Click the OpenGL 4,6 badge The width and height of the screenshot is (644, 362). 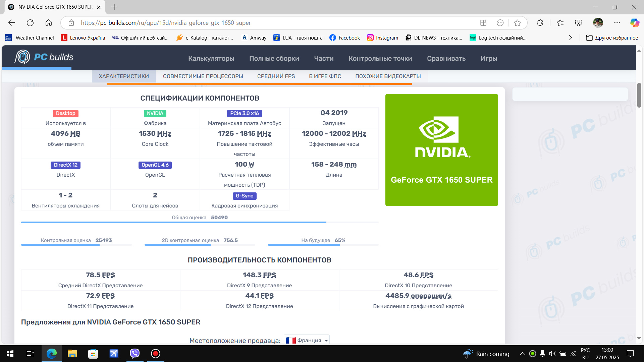pos(155,165)
